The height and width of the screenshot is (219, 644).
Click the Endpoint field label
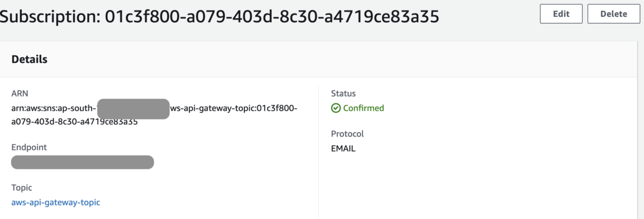pyautogui.click(x=29, y=147)
